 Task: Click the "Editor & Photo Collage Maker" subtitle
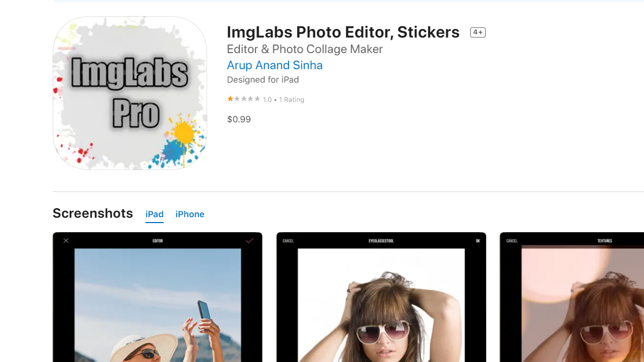coord(305,49)
